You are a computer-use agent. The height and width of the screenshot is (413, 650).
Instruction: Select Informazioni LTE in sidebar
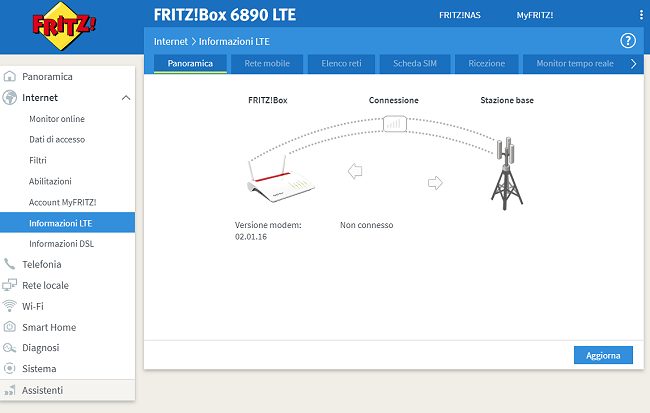click(68, 223)
